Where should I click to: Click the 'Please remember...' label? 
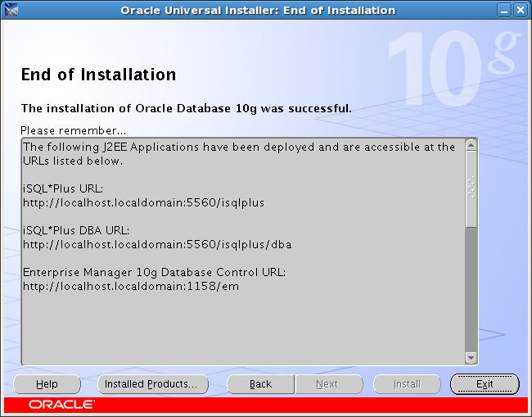tap(73, 130)
